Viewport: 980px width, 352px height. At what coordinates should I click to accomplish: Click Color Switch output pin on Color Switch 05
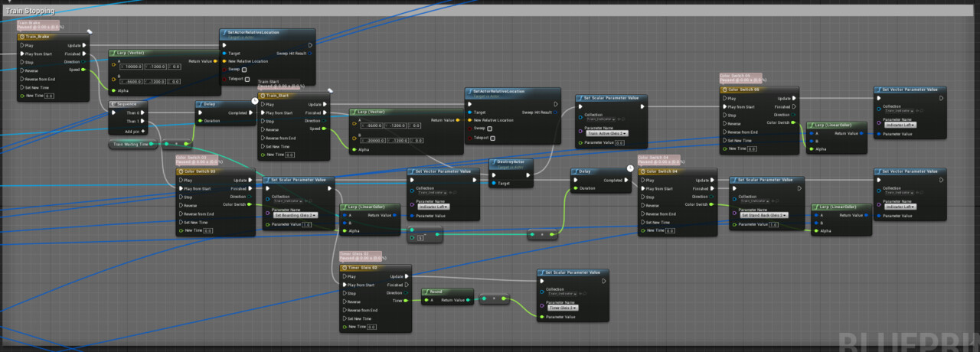792,122
